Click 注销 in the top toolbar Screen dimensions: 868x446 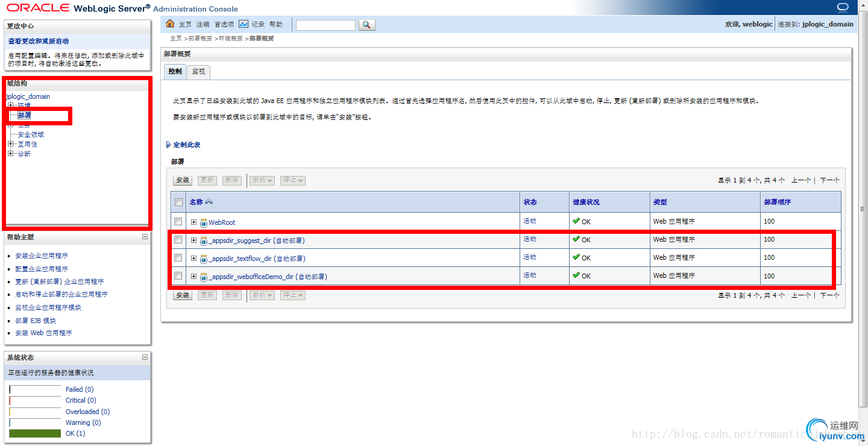[x=203, y=25]
